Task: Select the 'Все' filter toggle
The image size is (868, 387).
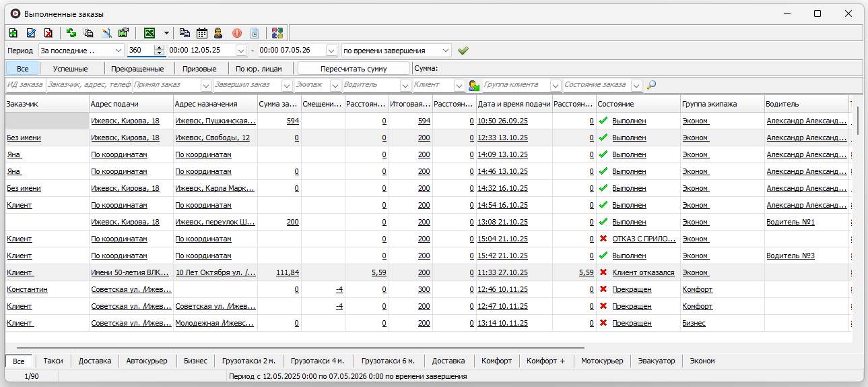Action: [22, 68]
